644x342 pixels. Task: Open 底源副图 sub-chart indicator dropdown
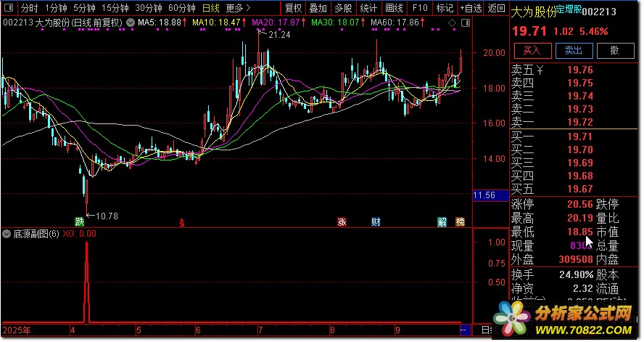pyautogui.click(x=7, y=235)
